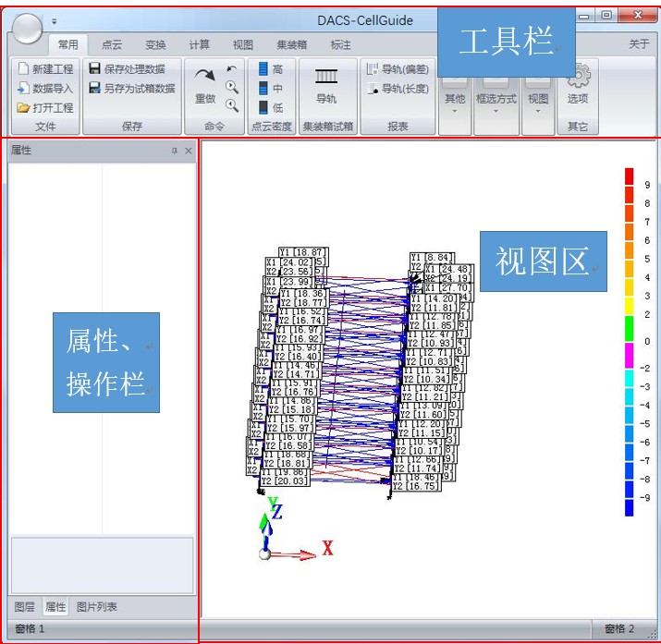Click the Y2 [18.77] label
The width and height of the screenshot is (661, 644).
coord(303,302)
